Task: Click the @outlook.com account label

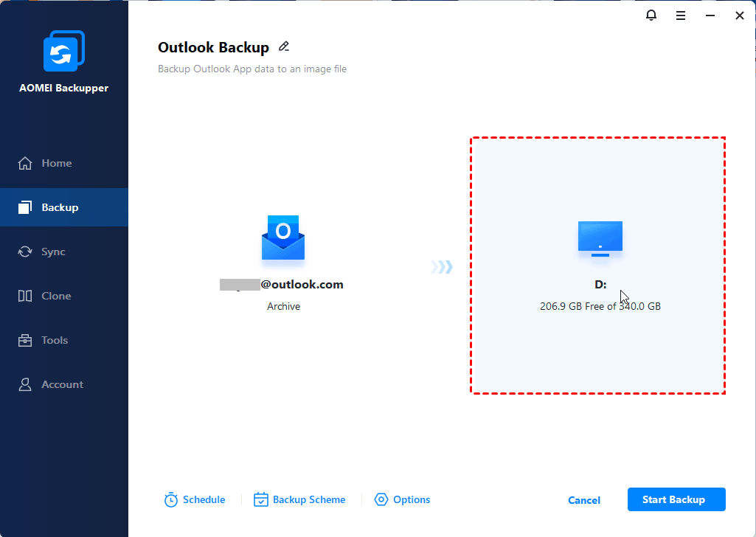Action: pos(302,285)
